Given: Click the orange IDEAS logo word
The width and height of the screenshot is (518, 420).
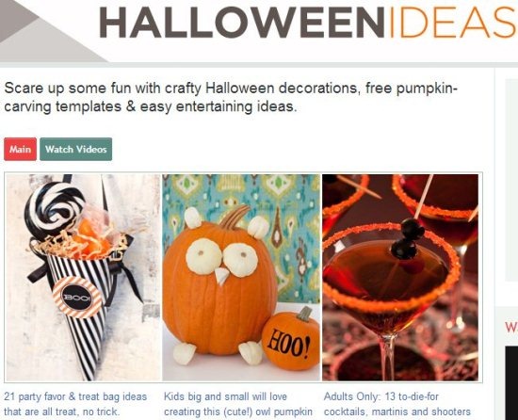Looking at the screenshot, I should [x=453, y=23].
